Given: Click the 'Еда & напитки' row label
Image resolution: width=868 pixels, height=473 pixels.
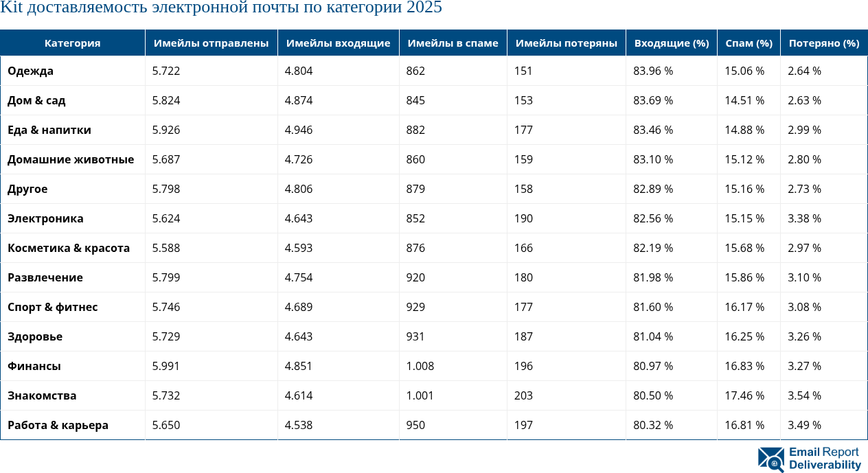Looking at the screenshot, I should pyautogui.click(x=49, y=130).
